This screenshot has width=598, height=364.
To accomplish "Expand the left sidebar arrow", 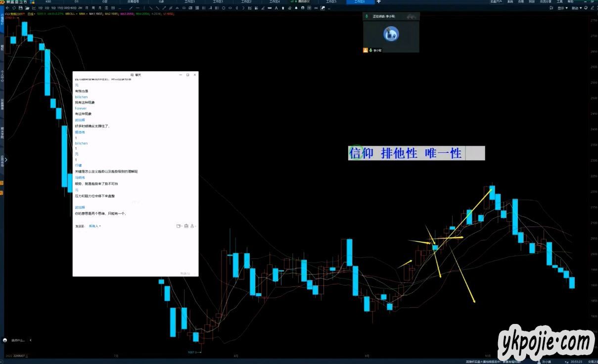I will click(x=6, y=159).
